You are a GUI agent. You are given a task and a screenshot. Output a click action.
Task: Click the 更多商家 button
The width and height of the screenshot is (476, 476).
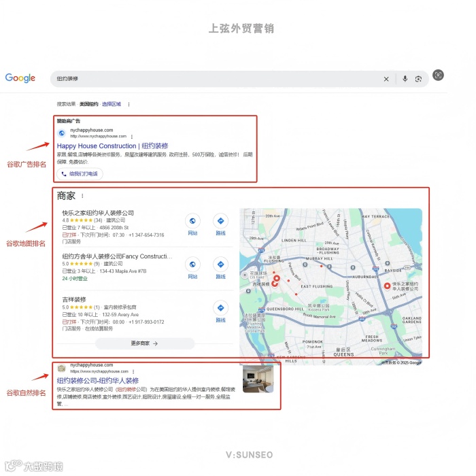pos(145,343)
